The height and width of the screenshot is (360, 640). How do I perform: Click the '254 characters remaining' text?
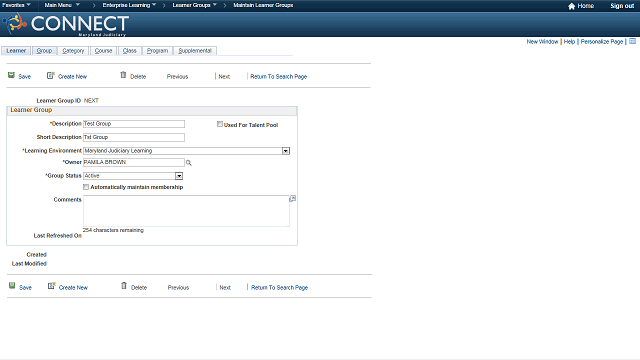pos(113,230)
